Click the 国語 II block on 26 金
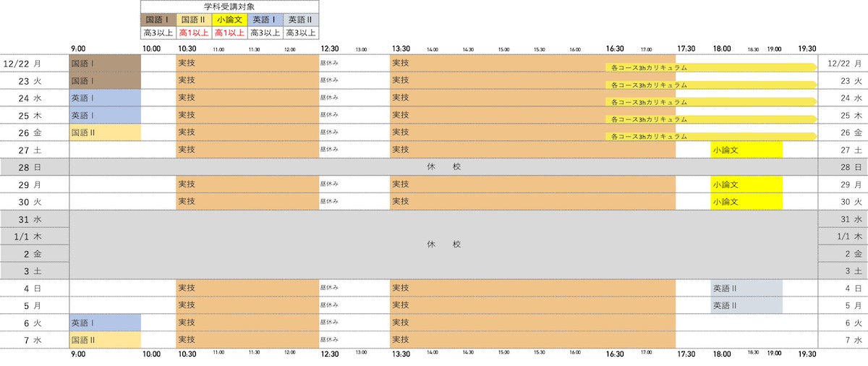 (x=105, y=132)
